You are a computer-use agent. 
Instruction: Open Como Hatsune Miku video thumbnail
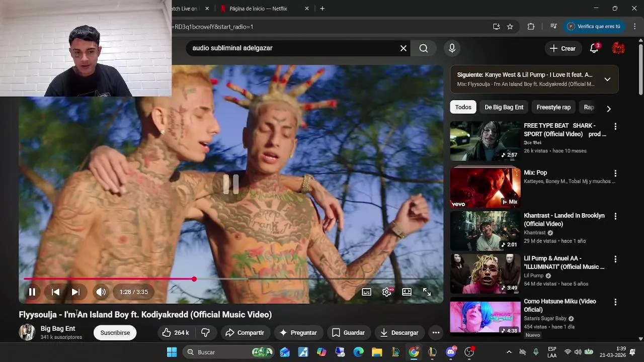(485, 316)
